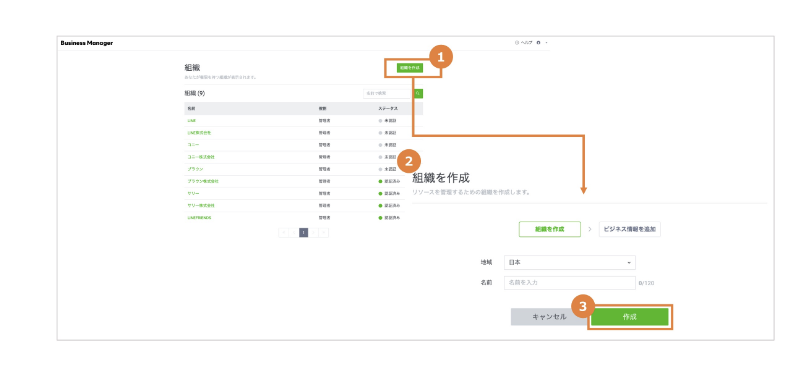Click the gray キャンセル button

coord(549,317)
